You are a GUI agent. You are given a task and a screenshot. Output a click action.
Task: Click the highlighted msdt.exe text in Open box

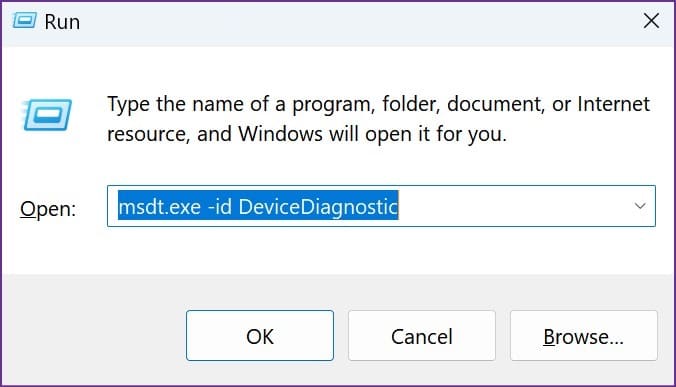160,207
